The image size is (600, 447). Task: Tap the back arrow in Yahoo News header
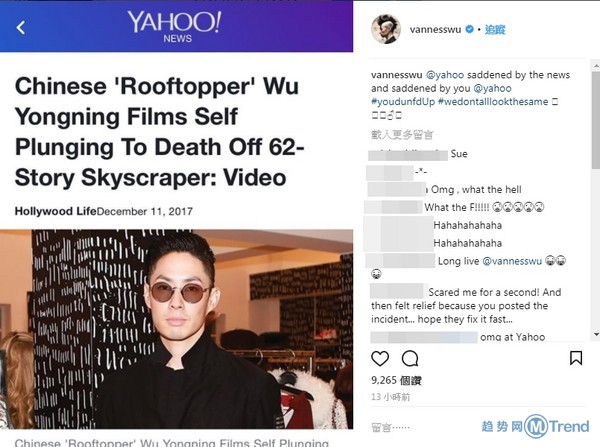pos(21,28)
